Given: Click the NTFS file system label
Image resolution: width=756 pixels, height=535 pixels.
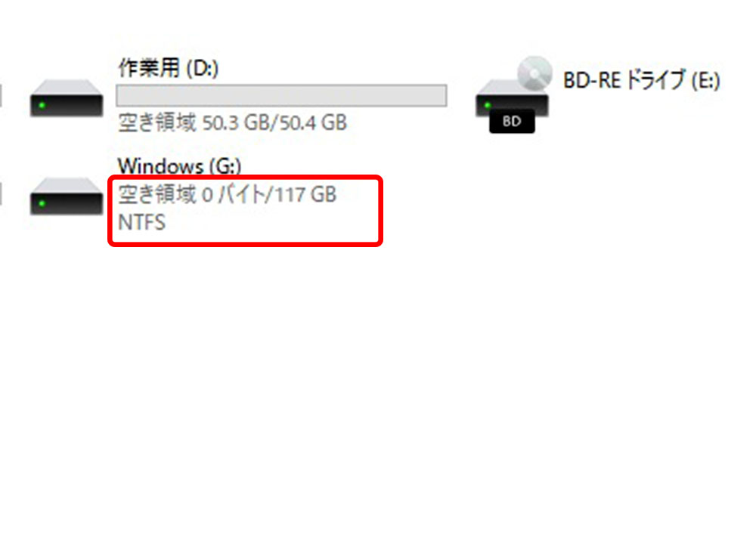Looking at the screenshot, I should click(x=142, y=223).
